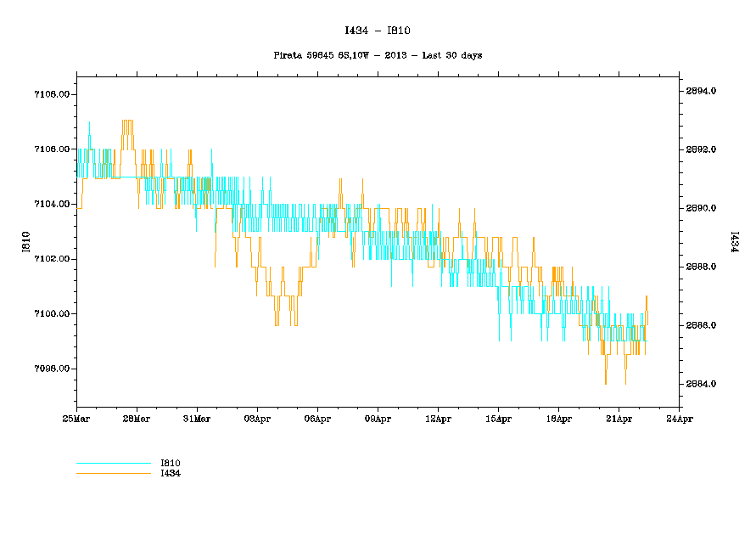Select the 31Mar date tick label
756x535 pixels.
point(197,419)
